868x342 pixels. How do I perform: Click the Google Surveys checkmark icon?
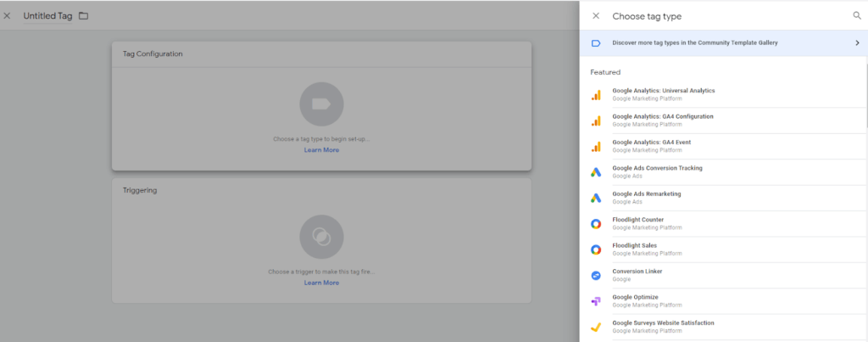click(x=596, y=328)
